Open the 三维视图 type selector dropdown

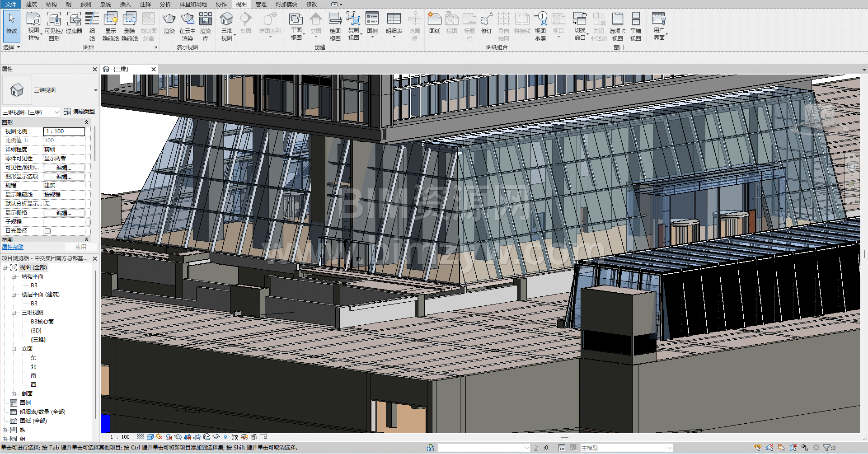(x=95, y=90)
